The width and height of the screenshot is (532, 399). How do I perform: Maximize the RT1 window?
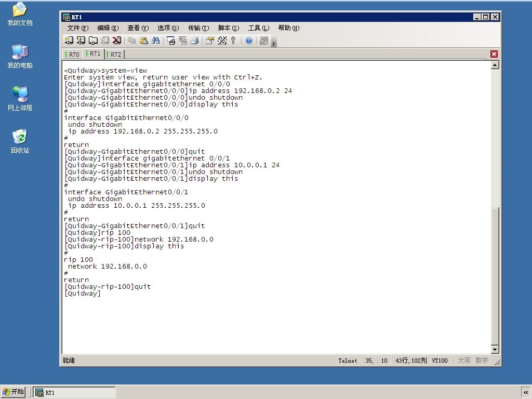[x=486, y=17]
